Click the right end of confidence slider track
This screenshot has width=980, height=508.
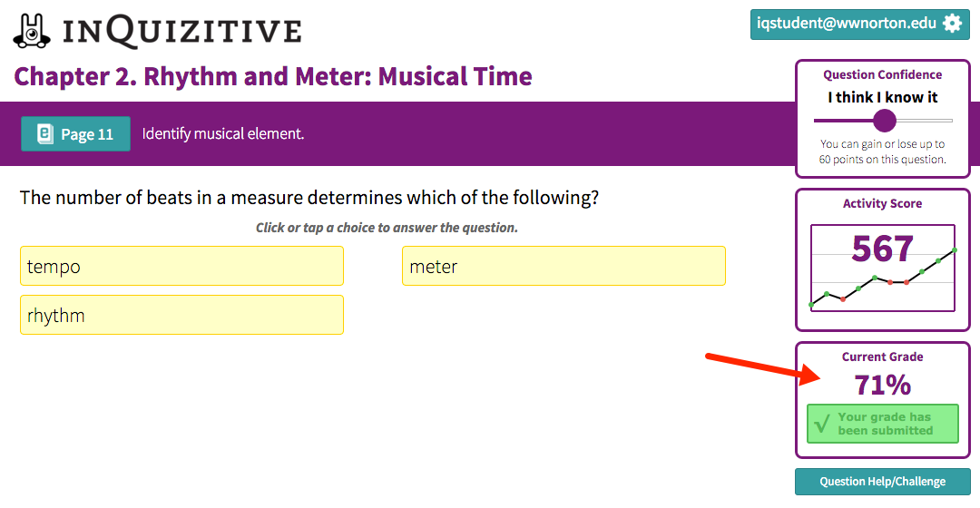[x=949, y=121]
